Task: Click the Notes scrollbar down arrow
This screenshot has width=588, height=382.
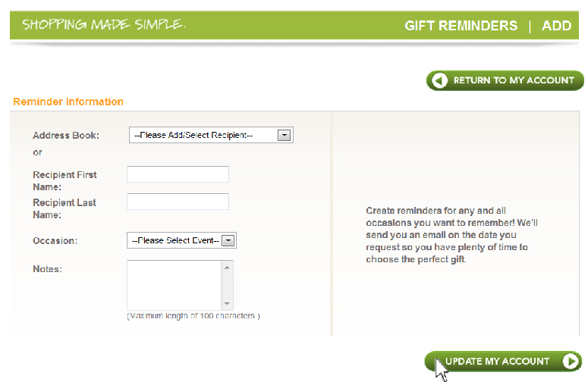Action: pyautogui.click(x=227, y=303)
